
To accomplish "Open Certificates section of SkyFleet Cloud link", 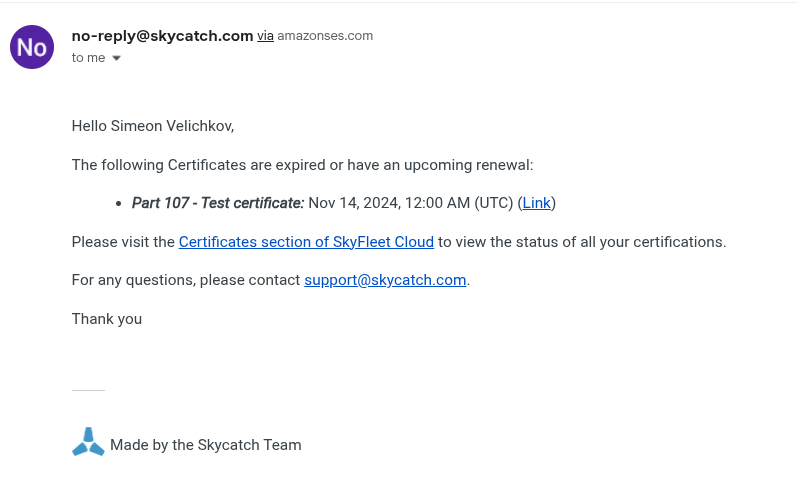I will (306, 242).
